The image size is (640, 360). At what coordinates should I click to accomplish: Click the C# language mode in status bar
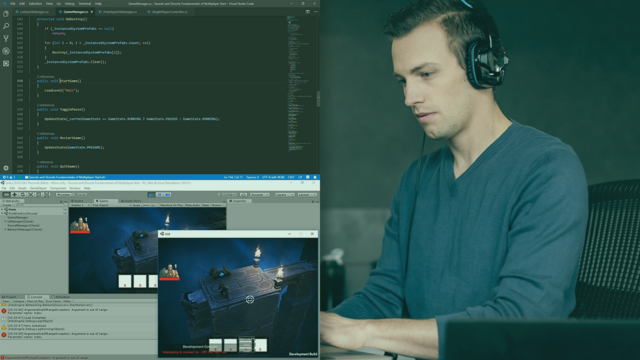click(300, 177)
